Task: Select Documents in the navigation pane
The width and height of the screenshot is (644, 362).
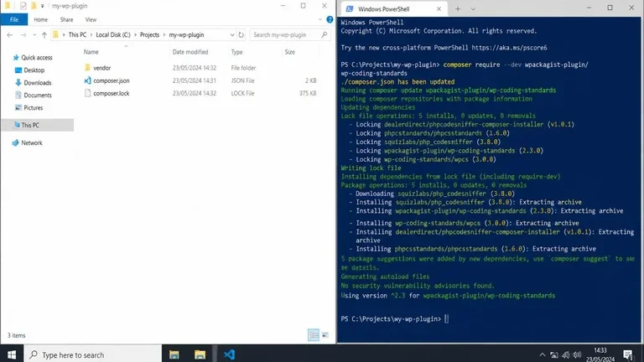Action: pyautogui.click(x=38, y=95)
